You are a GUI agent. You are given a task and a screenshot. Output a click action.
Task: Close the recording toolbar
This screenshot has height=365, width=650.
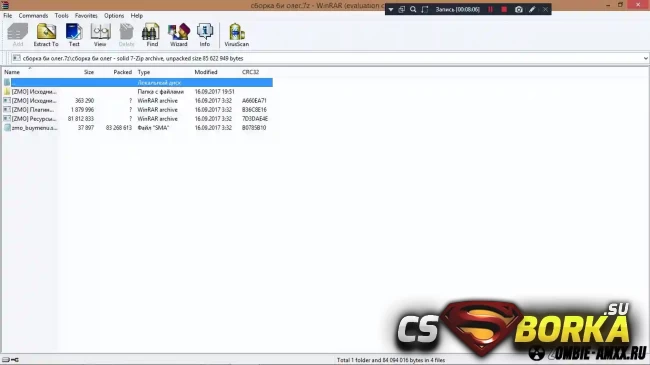pos(545,9)
